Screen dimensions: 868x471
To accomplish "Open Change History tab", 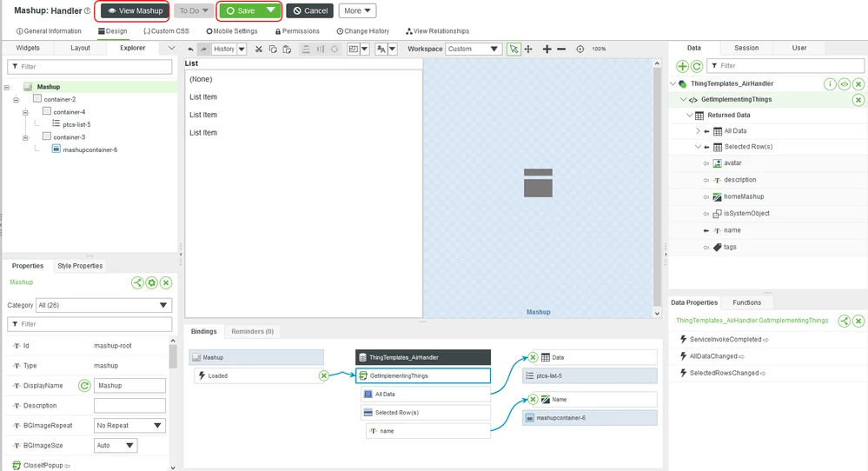I will pos(362,31).
